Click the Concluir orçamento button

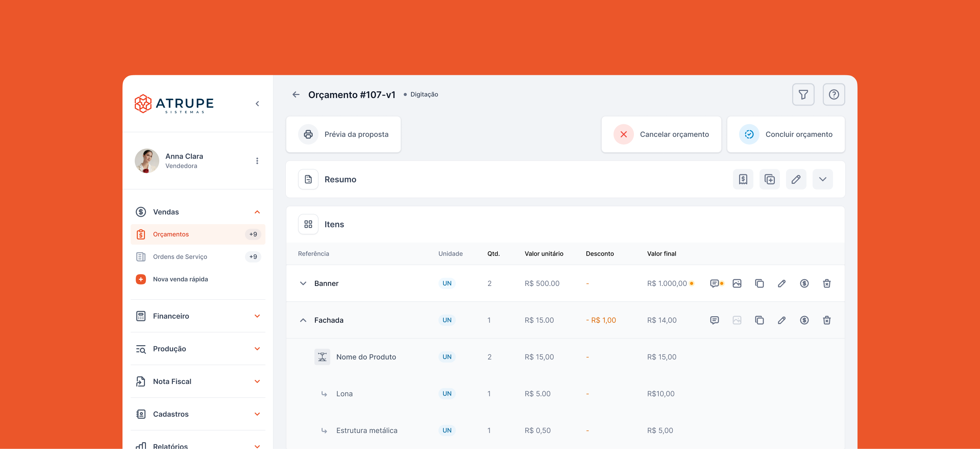tap(786, 134)
